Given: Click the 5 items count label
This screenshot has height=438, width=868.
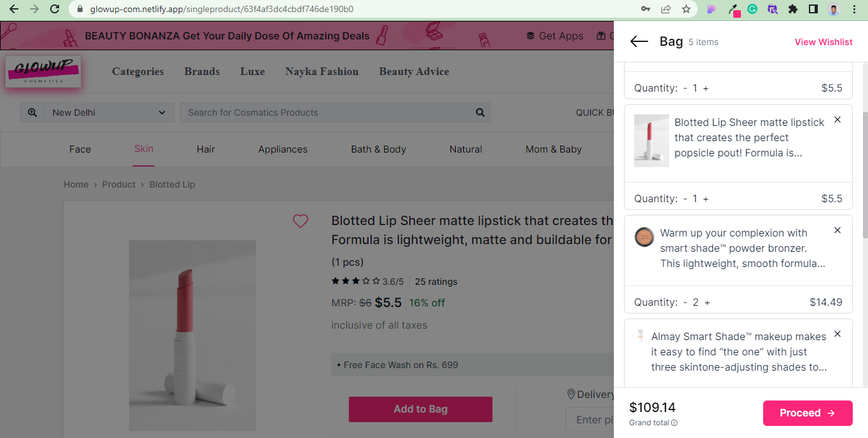Looking at the screenshot, I should click(703, 42).
